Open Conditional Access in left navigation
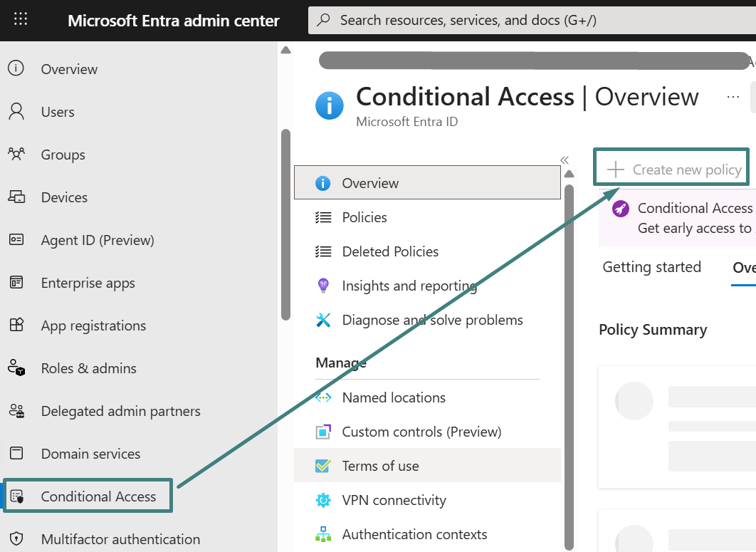Image resolution: width=756 pixels, height=552 pixels. point(98,496)
